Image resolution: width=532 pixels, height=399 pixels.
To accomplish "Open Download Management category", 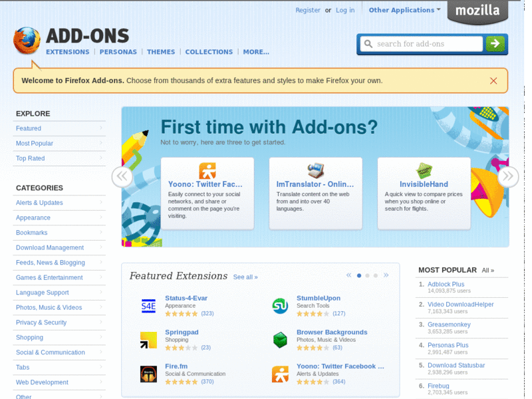I will pos(59,247).
